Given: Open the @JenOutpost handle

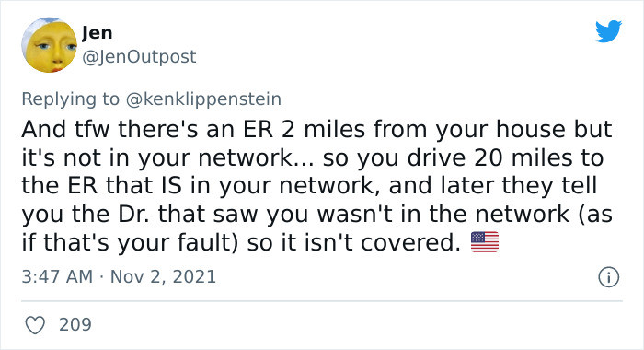Looking at the screenshot, I should [x=139, y=57].
